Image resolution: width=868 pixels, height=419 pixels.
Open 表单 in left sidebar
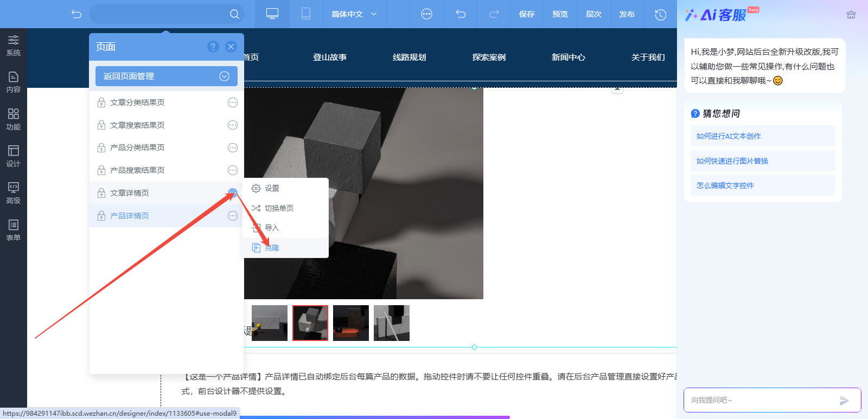coord(14,230)
